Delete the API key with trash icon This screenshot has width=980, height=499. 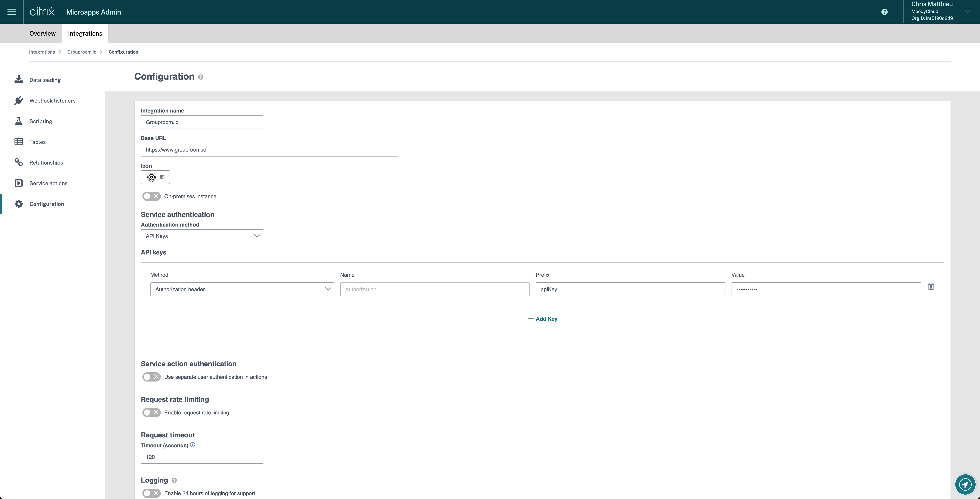(x=931, y=286)
